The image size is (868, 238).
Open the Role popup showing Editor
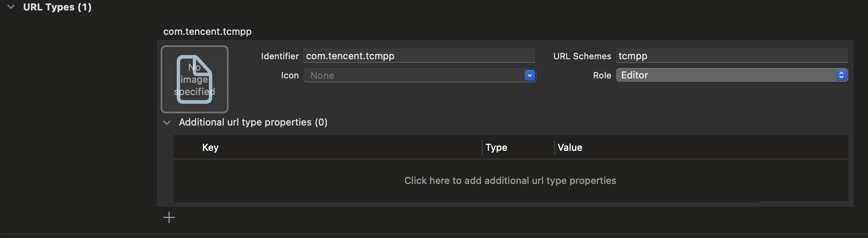726,75
